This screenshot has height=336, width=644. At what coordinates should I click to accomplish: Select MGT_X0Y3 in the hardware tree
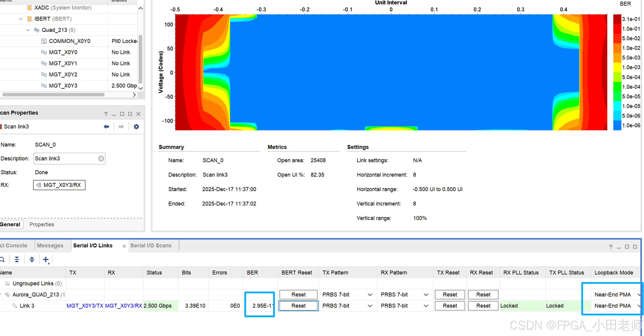[x=63, y=86]
